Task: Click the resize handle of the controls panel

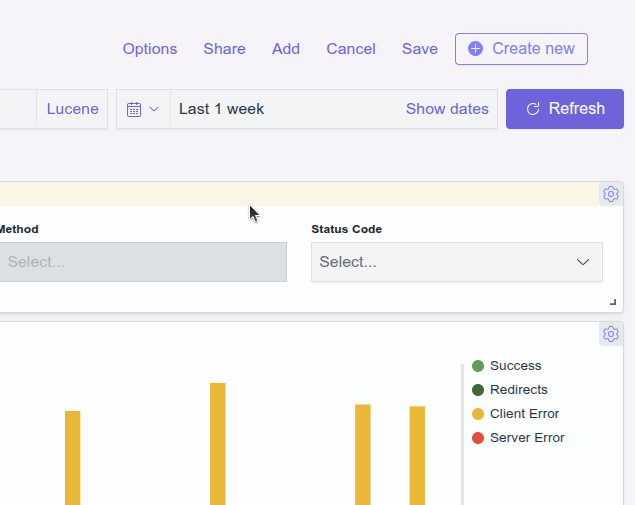Action: 612,302
